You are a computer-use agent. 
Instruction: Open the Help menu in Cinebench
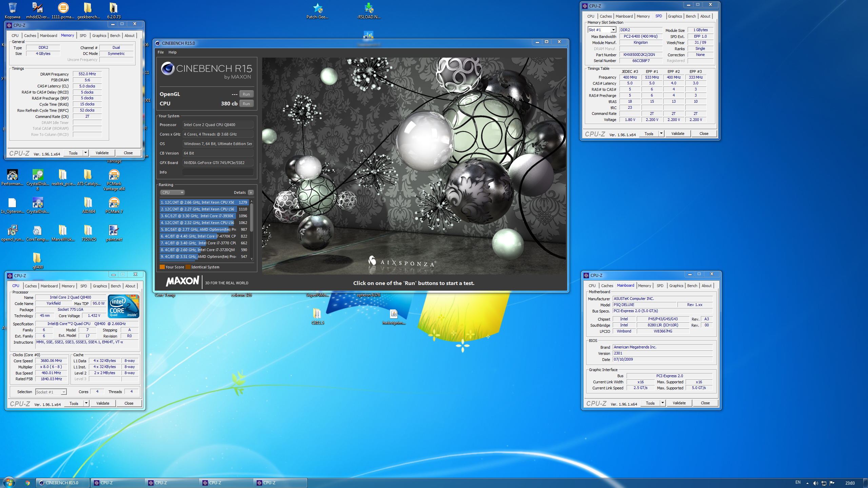[x=172, y=52]
